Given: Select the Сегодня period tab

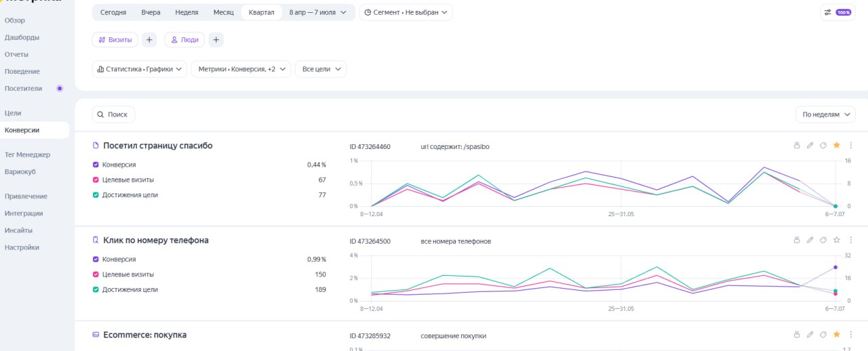Looking at the screenshot, I should click(x=113, y=12).
